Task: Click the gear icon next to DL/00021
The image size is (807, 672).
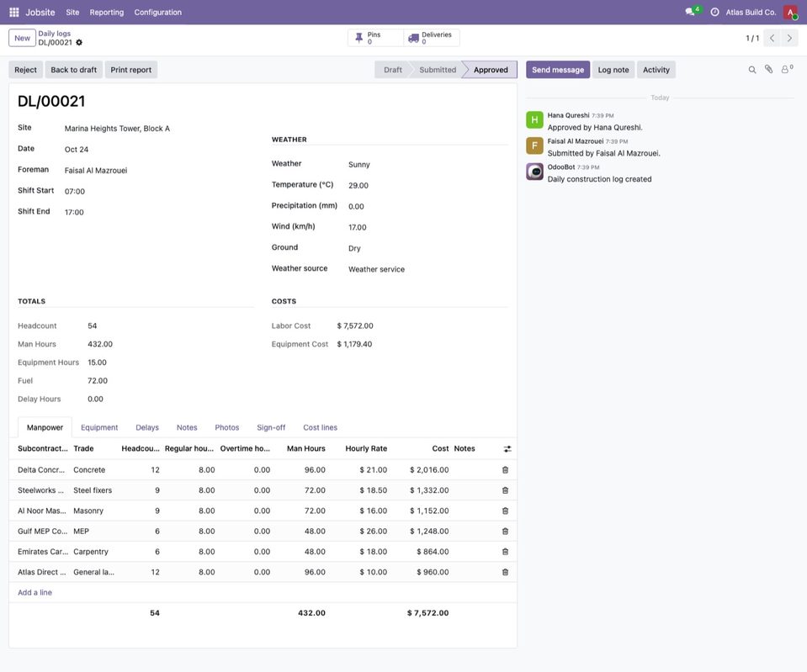Action: tap(79, 43)
